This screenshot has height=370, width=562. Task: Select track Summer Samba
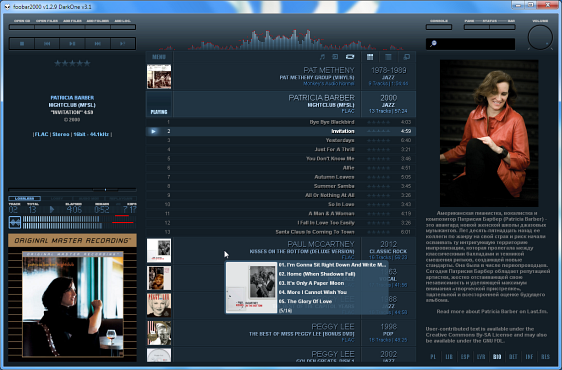point(281,186)
